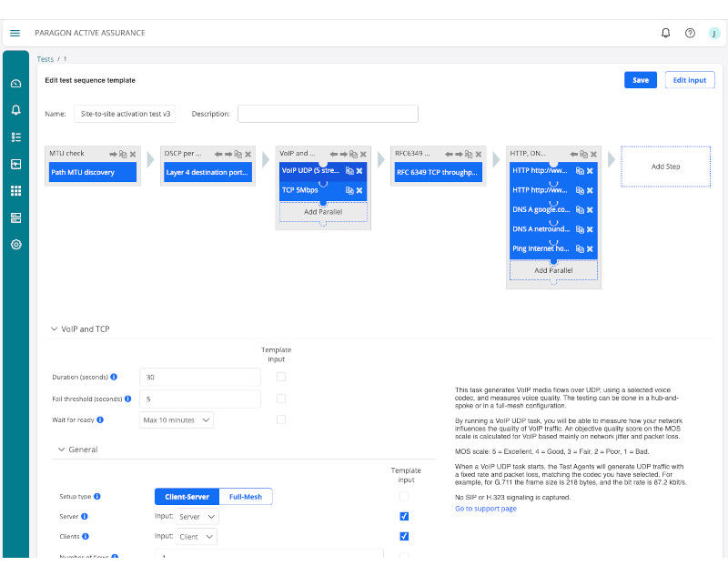Open the Server input dropdown
728x576 pixels.
[x=197, y=516]
